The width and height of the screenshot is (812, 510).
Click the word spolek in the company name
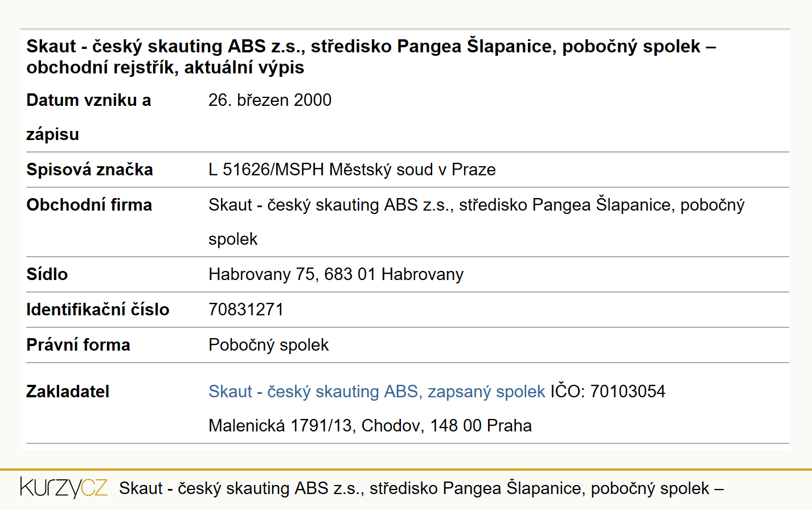click(233, 239)
